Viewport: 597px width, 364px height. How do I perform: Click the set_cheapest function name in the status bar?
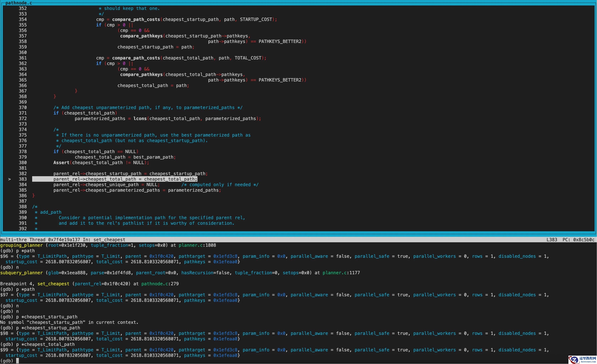(x=109, y=240)
